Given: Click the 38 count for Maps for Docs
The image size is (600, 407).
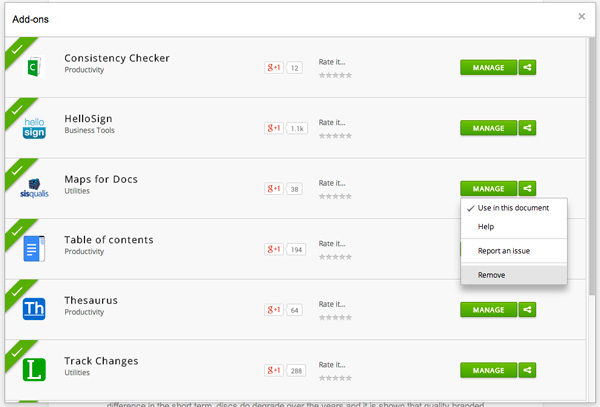Looking at the screenshot, I should point(294,189).
